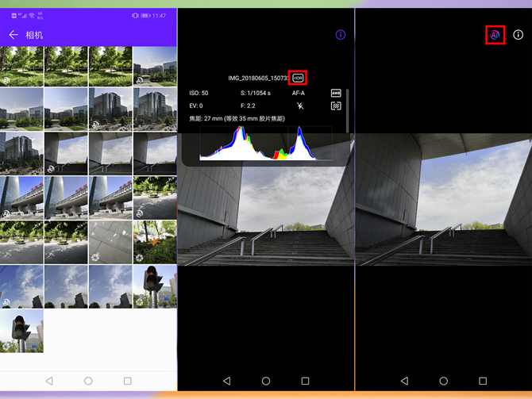
Task: Open the last traffic light thumbnail in the bottom row
Action: point(22,331)
